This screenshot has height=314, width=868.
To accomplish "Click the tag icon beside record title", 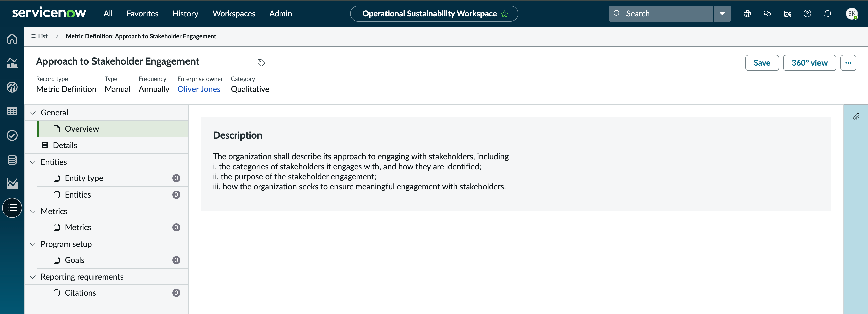I will coord(261,63).
